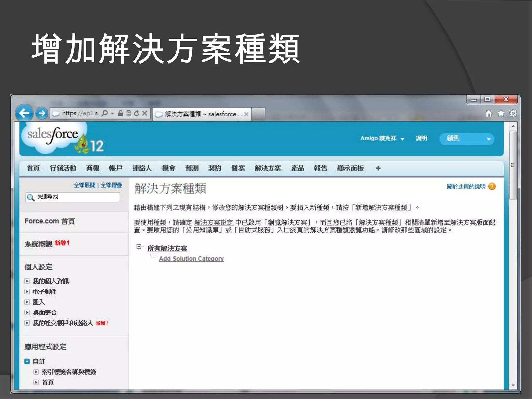Open the favorites star icon

coord(501,114)
